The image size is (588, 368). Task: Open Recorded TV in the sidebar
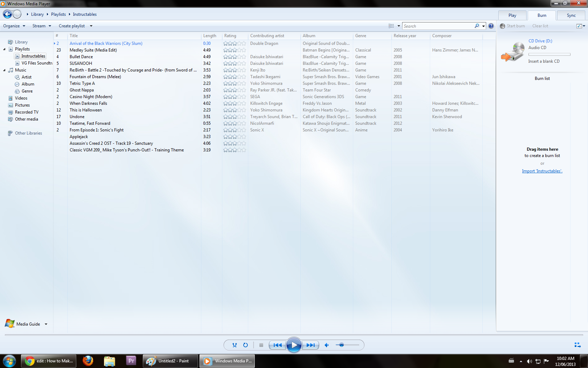click(x=27, y=112)
